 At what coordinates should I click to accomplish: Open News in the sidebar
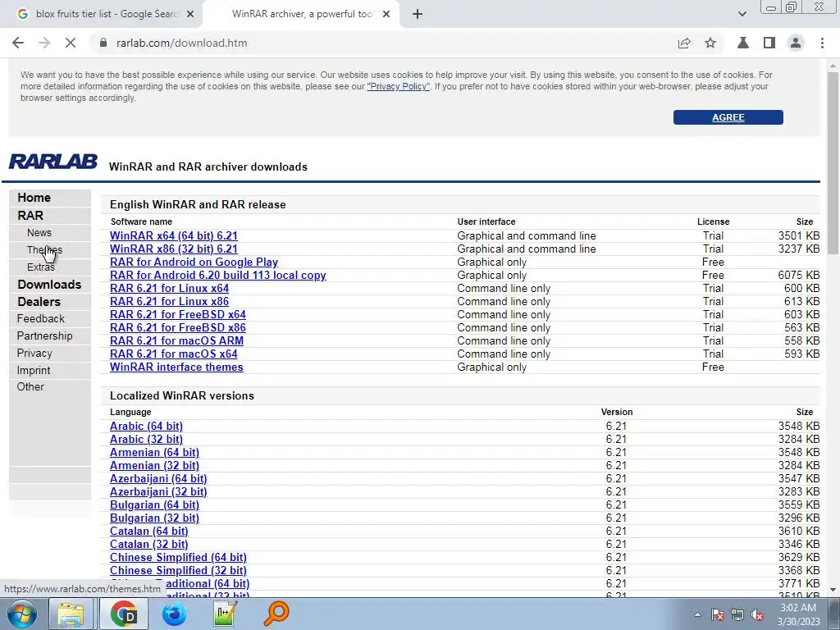tap(39, 232)
